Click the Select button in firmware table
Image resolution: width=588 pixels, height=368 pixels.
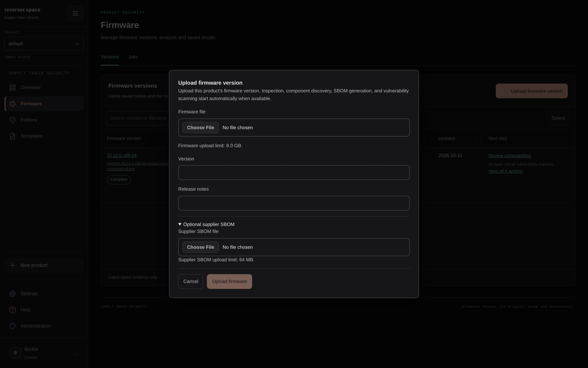558,118
